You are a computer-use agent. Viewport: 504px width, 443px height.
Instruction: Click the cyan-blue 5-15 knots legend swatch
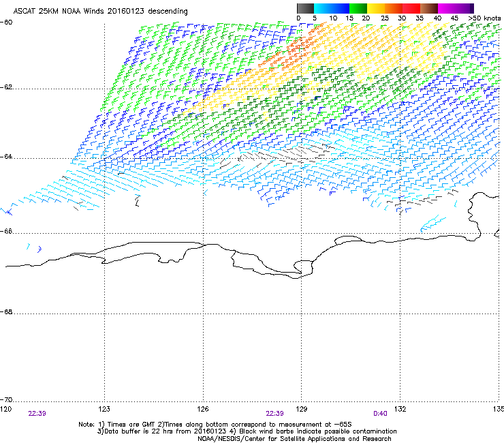point(332,8)
